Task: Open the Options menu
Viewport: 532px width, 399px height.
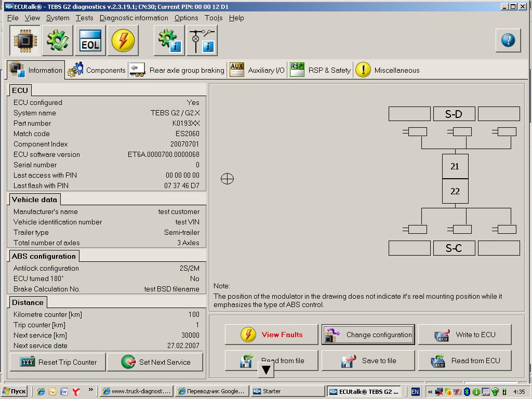Action: 187,18
